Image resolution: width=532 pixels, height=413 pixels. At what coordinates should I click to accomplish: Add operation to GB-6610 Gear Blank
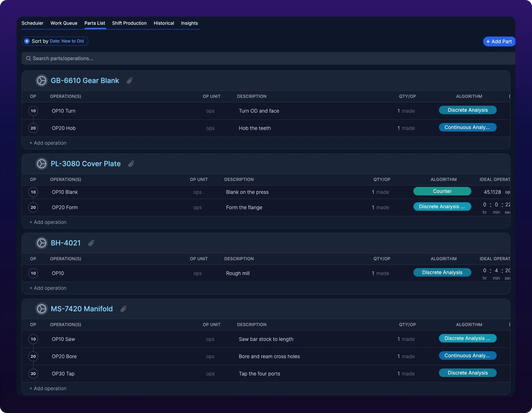[x=48, y=143]
